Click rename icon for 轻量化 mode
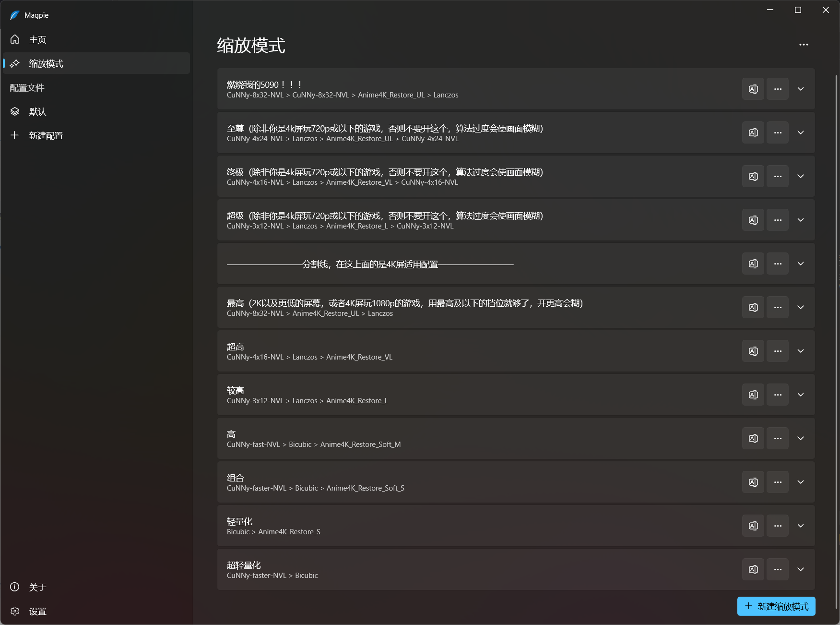840x625 pixels. (753, 526)
